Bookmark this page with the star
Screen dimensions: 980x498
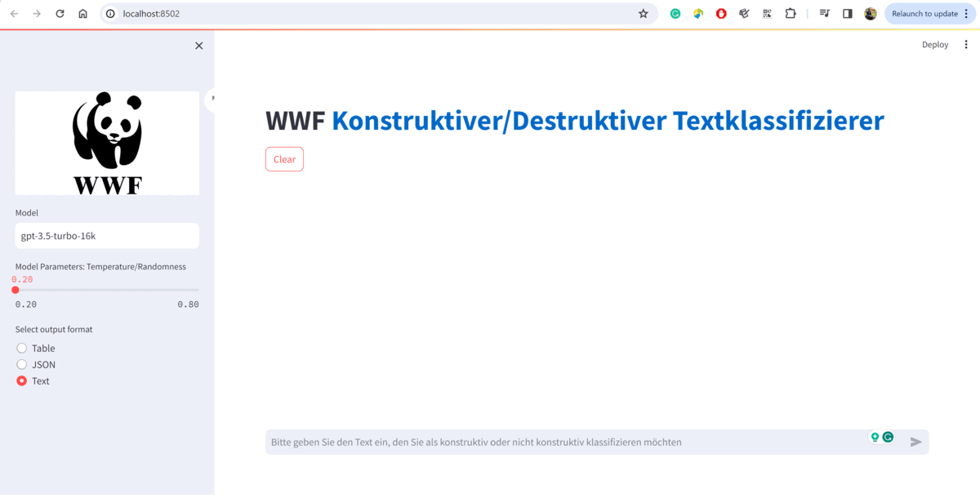click(644, 14)
